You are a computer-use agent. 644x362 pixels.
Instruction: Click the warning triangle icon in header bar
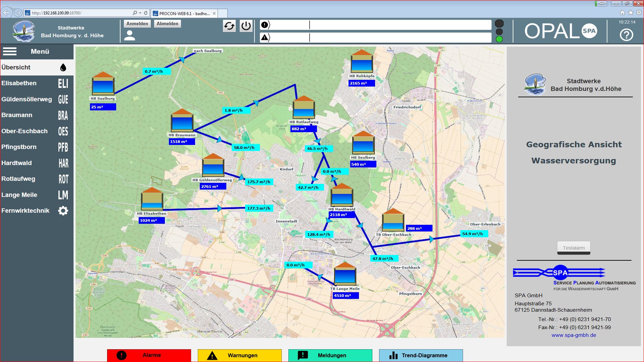(265, 37)
